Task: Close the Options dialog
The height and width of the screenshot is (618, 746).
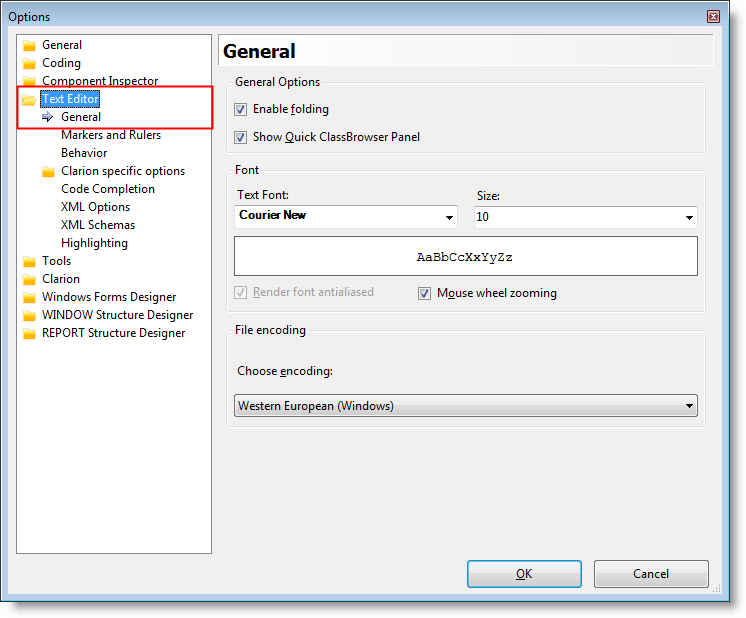Action: coord(713,17)
